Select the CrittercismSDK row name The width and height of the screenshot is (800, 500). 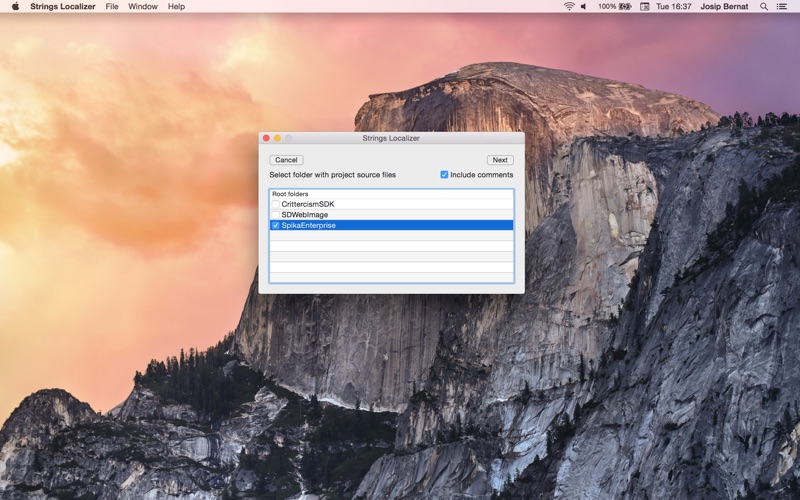(x=308, y=204)
